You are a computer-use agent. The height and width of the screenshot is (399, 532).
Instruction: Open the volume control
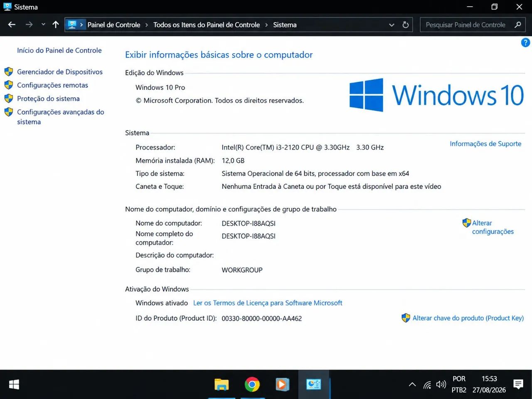[441, 384]
